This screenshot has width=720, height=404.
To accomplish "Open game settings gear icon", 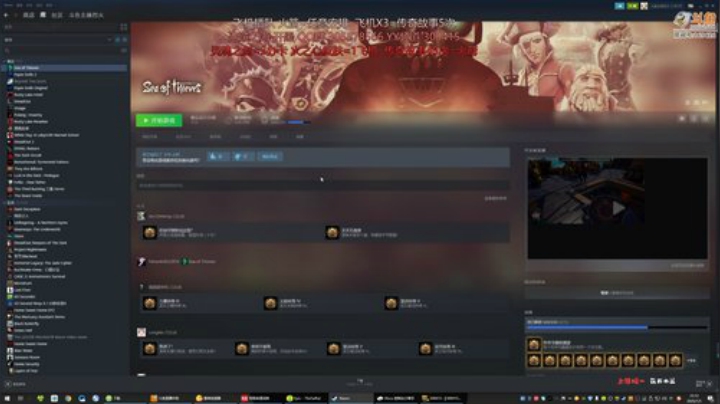I will [x=682, y=119].
